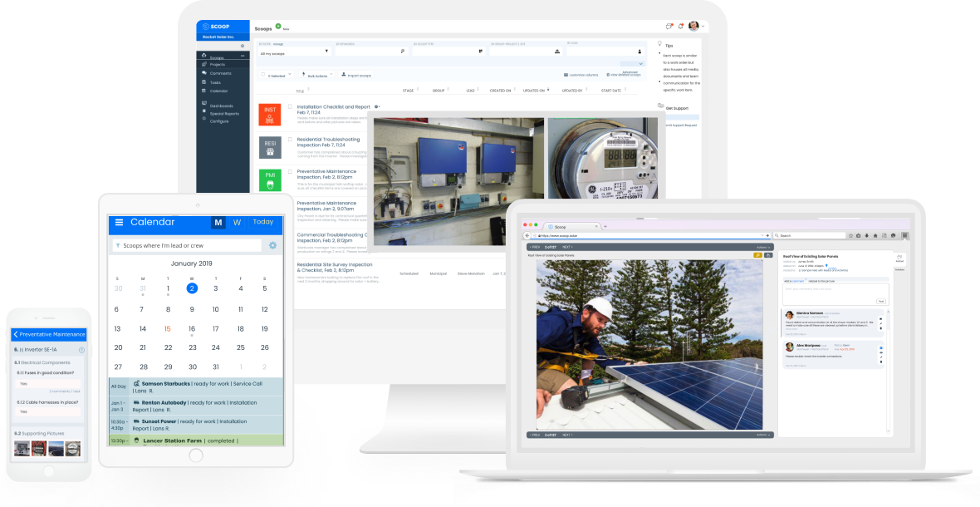Open Tasks in the Scoop sidebar
Image resolution: width=980 pixels, height=507 pixels.
214,82
